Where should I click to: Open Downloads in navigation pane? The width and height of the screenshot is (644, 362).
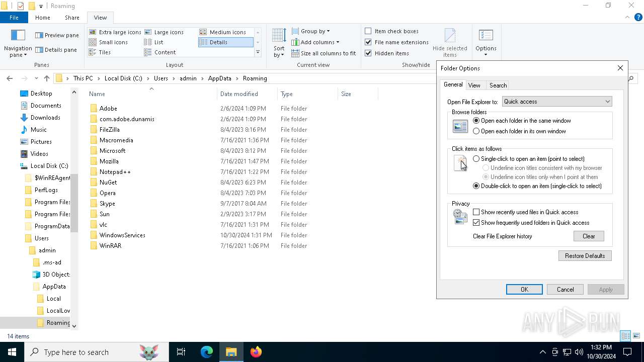pyautogui.click(x=45, y=118)
